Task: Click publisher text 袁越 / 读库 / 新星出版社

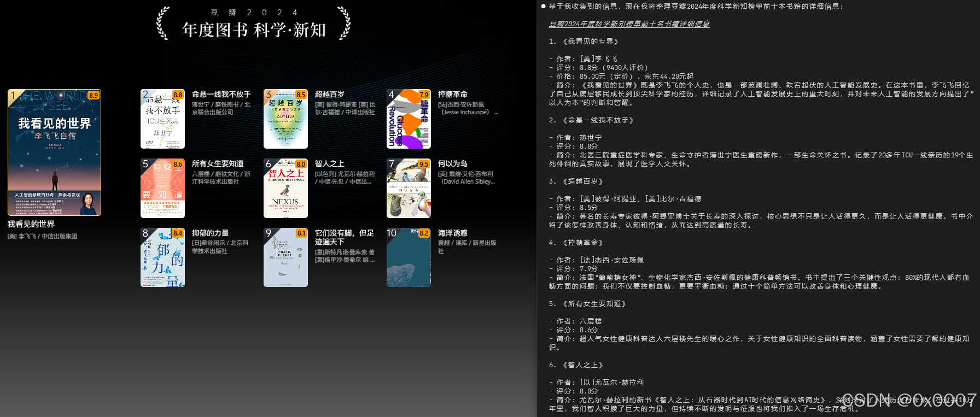Action: pos(467,246)
